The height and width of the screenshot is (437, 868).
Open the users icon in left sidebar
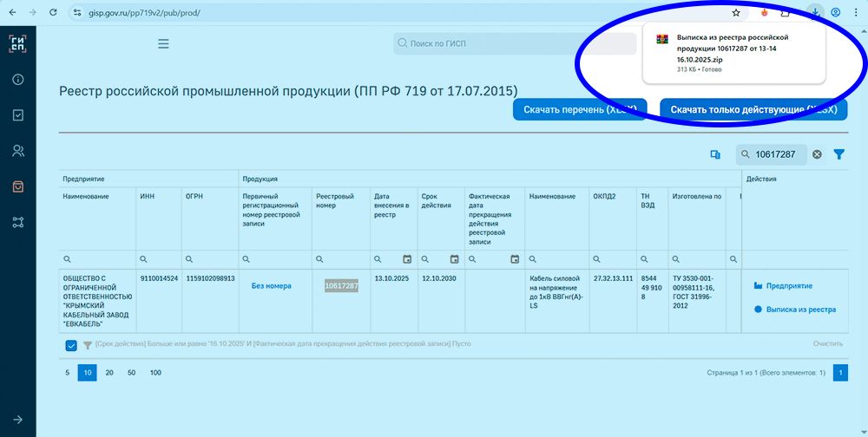click(x=17, y=151)
